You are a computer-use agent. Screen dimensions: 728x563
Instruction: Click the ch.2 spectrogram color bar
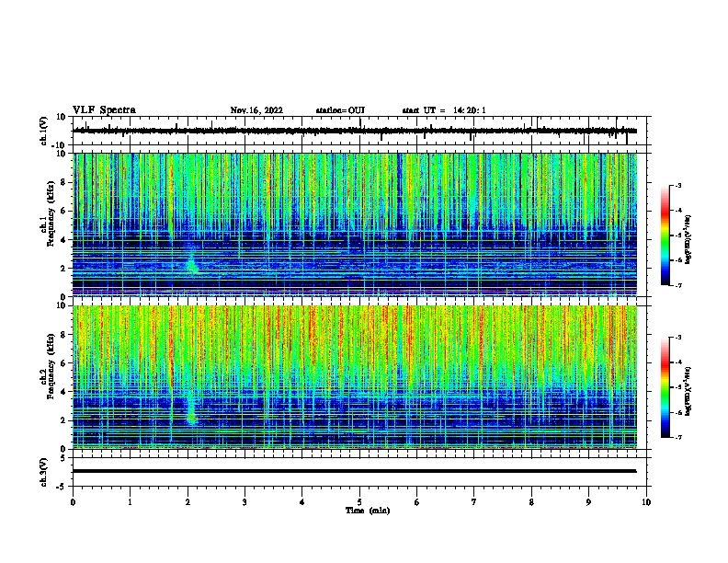(x=665, y=387)
